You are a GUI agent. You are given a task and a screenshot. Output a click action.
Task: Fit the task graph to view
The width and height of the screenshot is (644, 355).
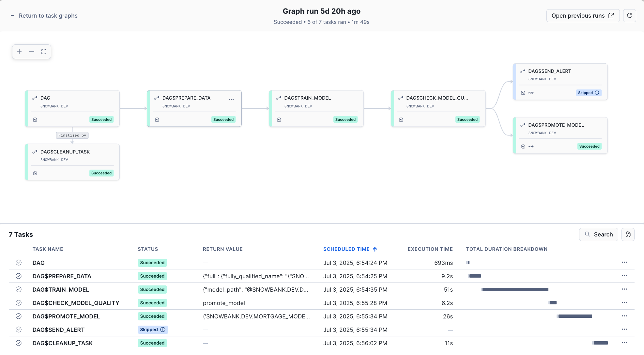click(x=44, y=52)
